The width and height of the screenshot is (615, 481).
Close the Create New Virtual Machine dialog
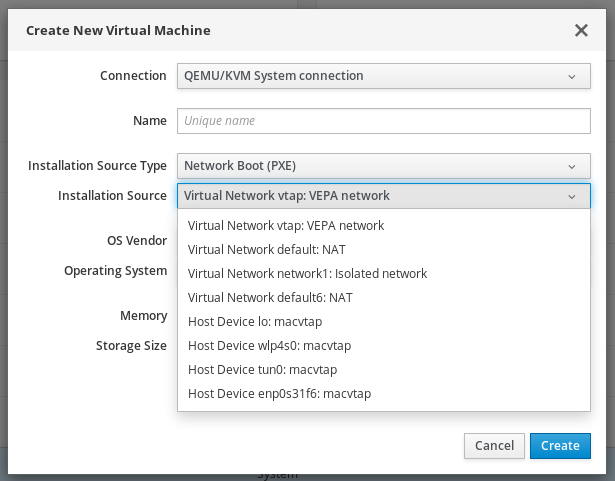(x=581, y=30)
